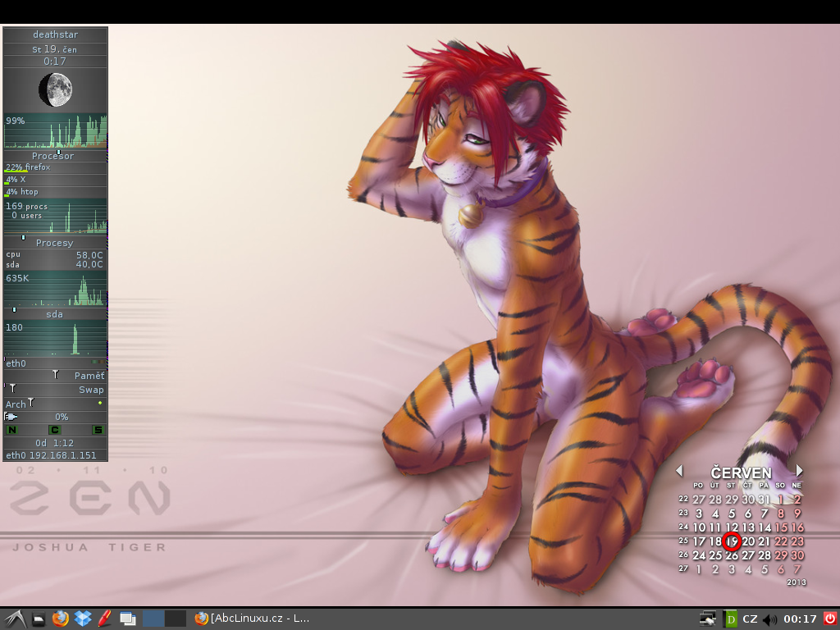The image size is (840, 630).
Task: Launch the red pen text editor icon
Action: 105,619
